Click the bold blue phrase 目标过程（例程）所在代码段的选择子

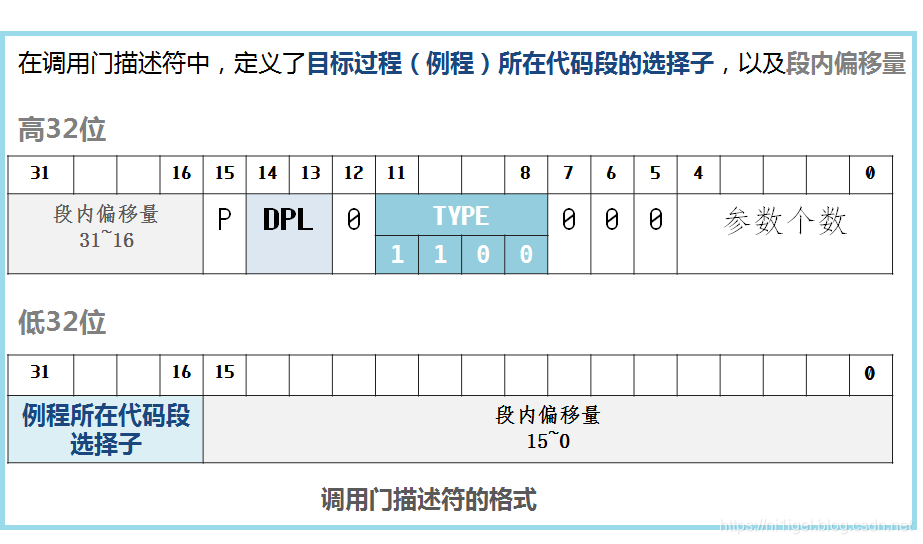(510, 63)
